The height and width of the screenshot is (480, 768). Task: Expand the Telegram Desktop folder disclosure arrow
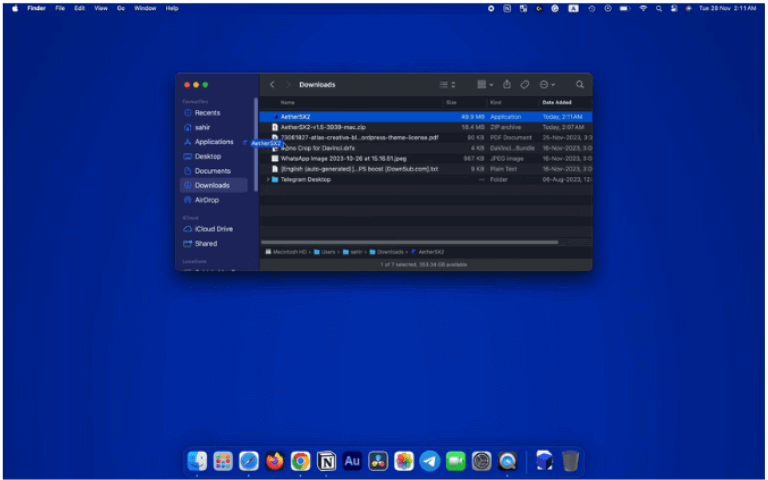268,180
